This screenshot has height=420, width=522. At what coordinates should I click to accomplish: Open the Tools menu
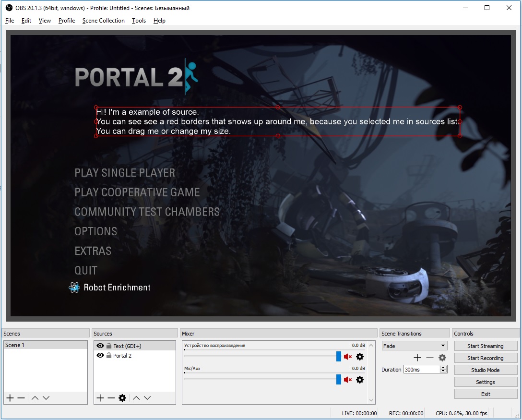pos(139,21)
